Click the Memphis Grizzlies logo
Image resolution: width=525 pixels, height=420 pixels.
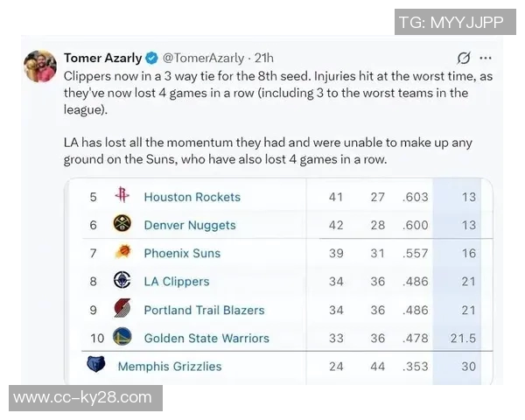95,366
